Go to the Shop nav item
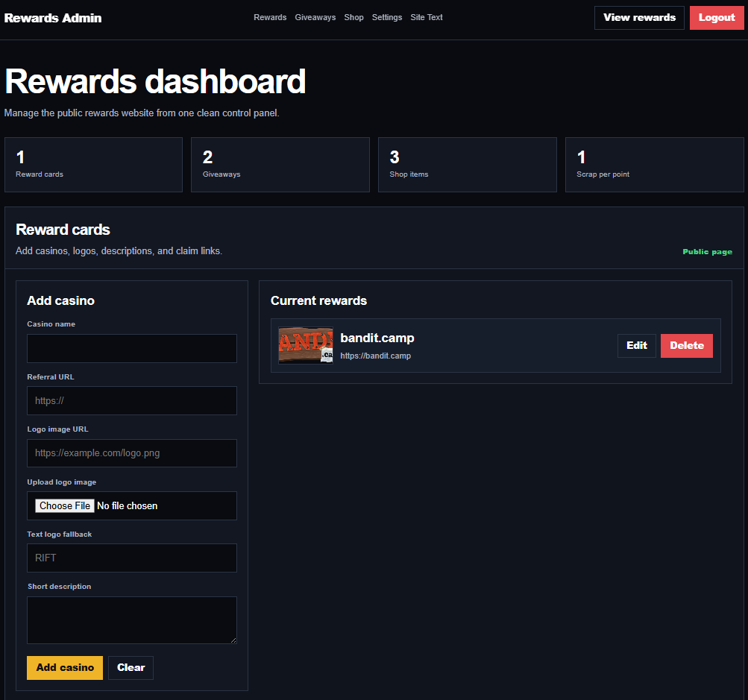 pyautogui.click(x=353, y=17)
